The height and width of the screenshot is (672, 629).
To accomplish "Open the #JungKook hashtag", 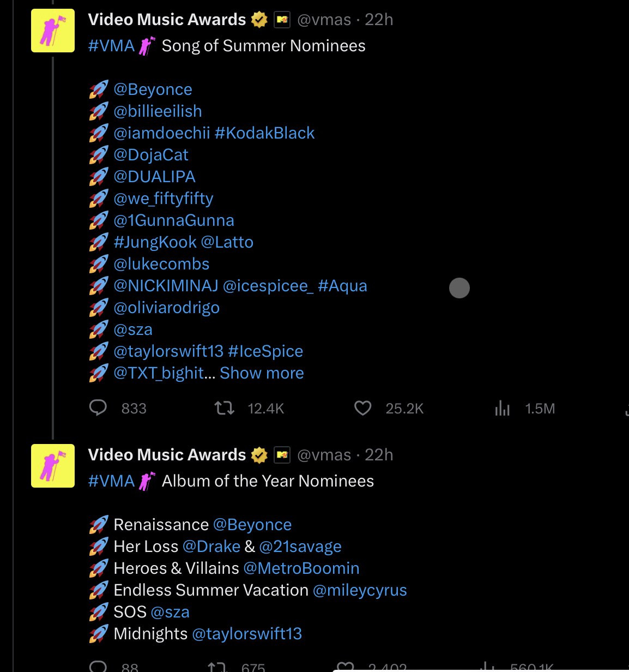I will point(155,242).
